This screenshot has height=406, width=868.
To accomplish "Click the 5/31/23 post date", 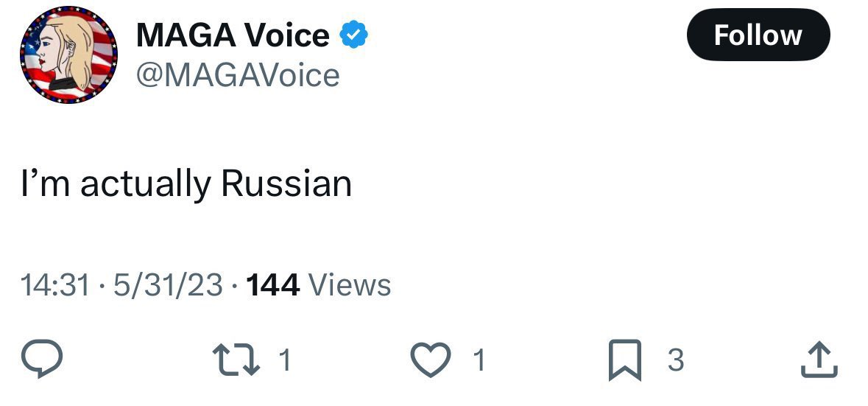I will (169, 284).
